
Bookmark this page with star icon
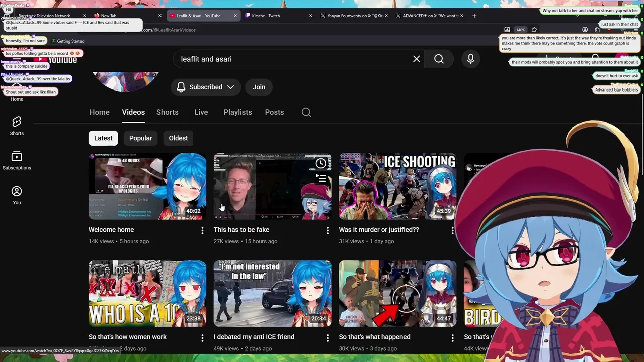[534, 30]
